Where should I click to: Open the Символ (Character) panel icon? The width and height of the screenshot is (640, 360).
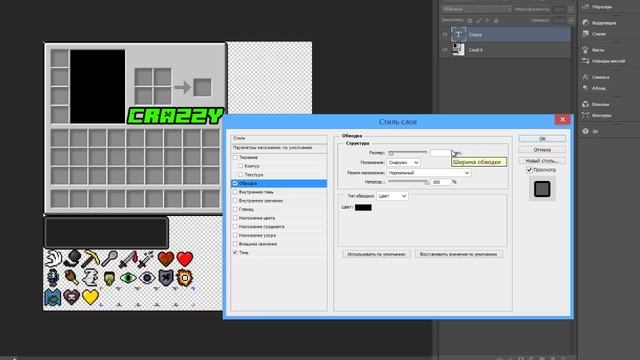[586, 77]
